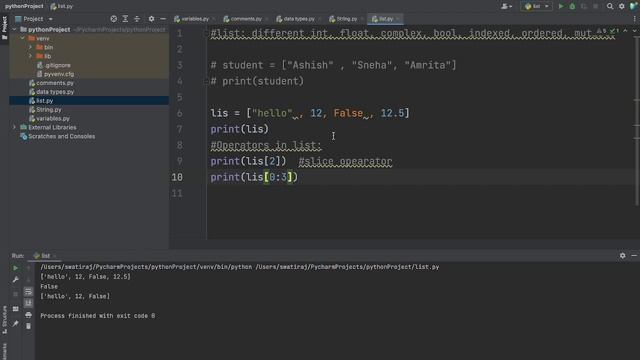Minimize the Run panel with minus icon

tap(634, 256)
